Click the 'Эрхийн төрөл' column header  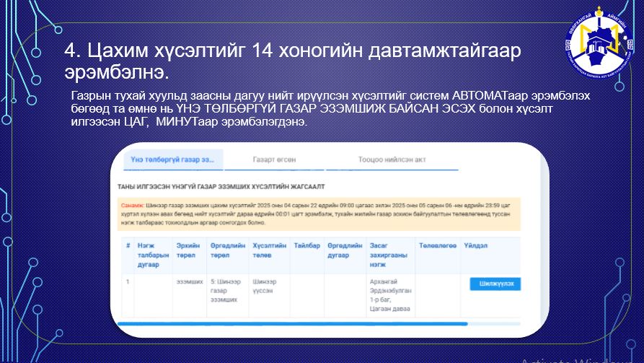pos(189,250)
